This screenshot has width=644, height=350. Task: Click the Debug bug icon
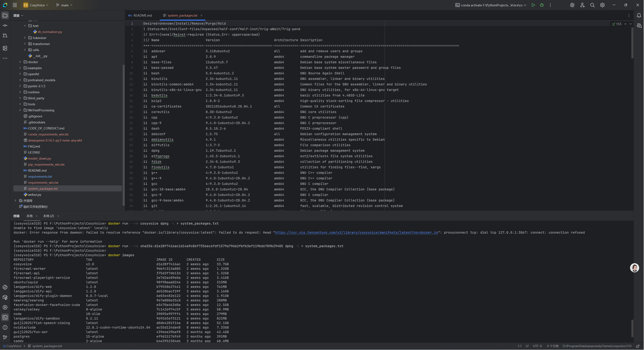pyautogui.click(x=542, y=5)
